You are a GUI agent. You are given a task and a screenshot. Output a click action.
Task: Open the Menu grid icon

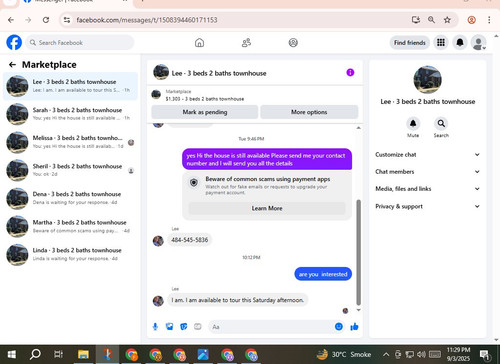pyautogui.click(x=441, y=42)
